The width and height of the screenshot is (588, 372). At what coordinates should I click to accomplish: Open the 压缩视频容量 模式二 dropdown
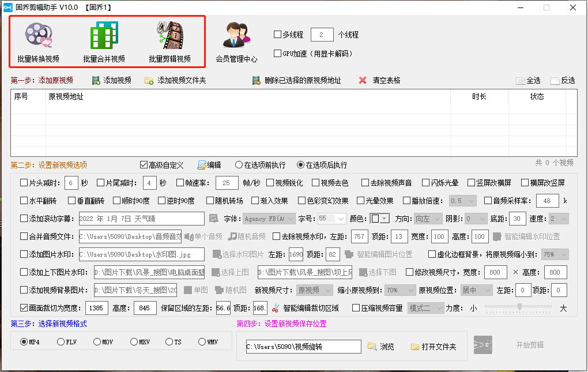425,308
